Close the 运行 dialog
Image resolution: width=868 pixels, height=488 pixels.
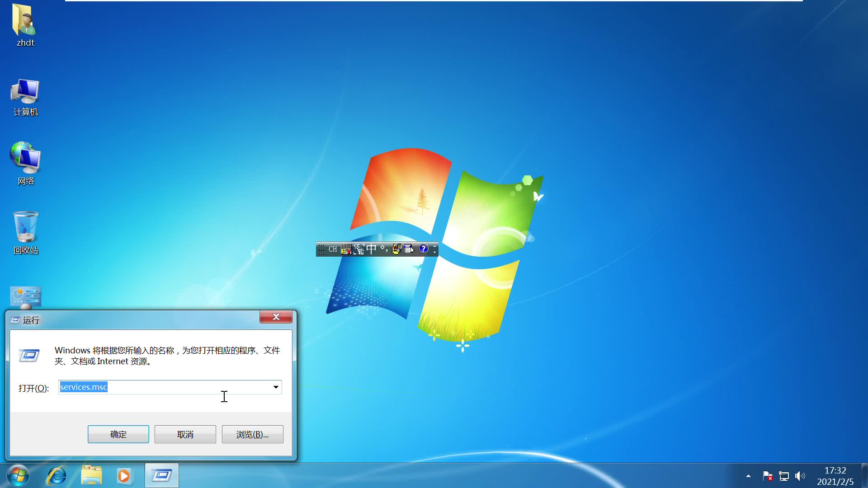click(x=276, y=317)
